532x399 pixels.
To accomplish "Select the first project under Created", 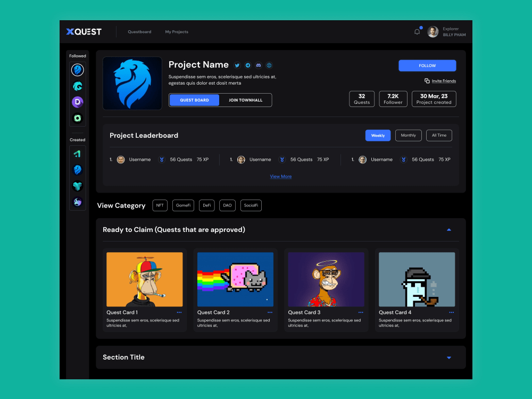I will (77, 154).
